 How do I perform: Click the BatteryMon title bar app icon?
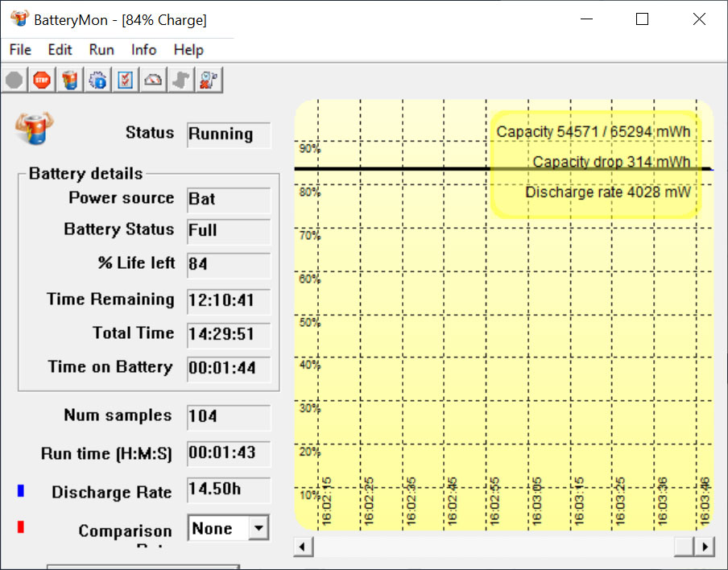coord(19,19)
